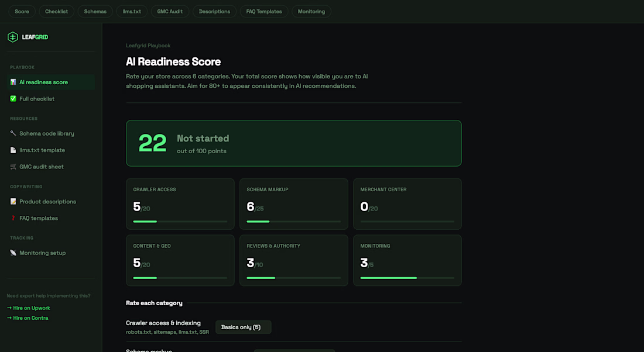Click the Leafgrid hexagon logo icon
The image size is (644, 352).
[13, 37]
